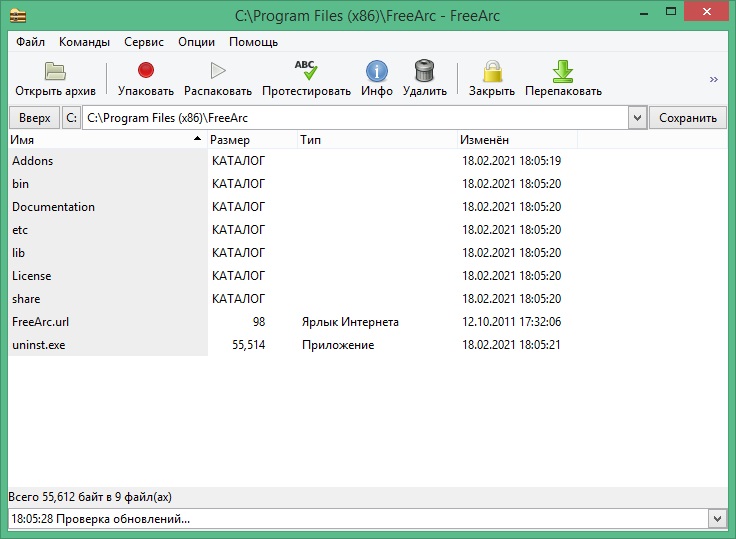736x539 pixels.
Task: Click the path input field
Action: click(355, 117)
